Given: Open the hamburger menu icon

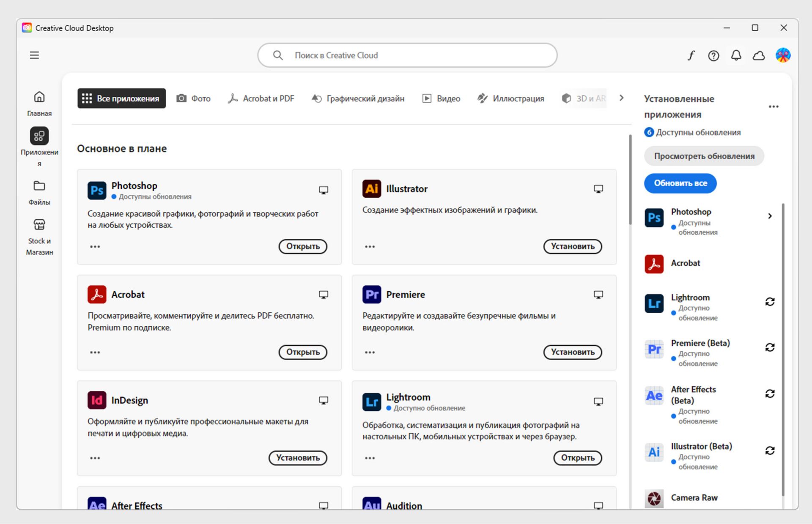Looking at the screenshot, I should (x=34, y=55).
